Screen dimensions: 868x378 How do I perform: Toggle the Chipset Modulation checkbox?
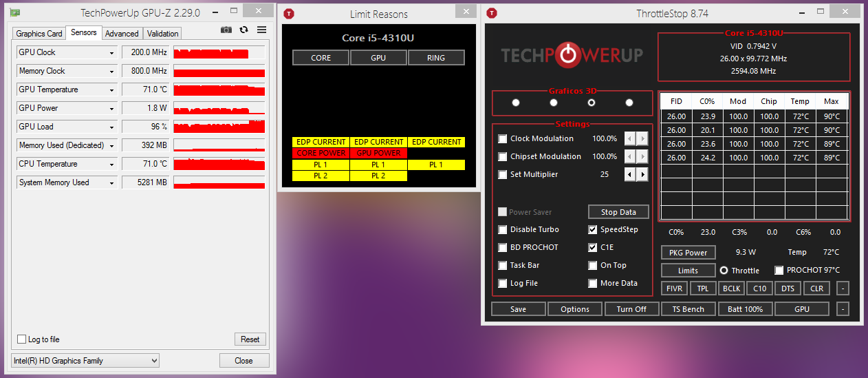tap(503, 156)
